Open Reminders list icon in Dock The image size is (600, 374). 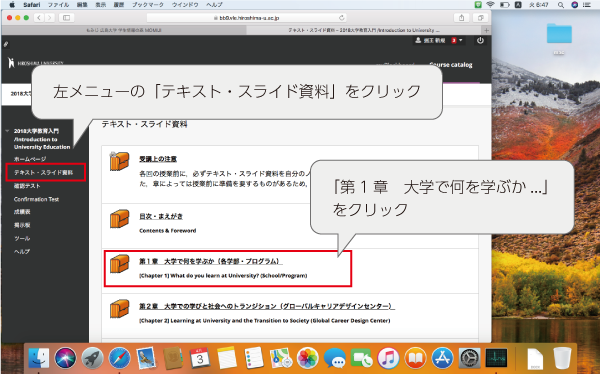(254, 358)
